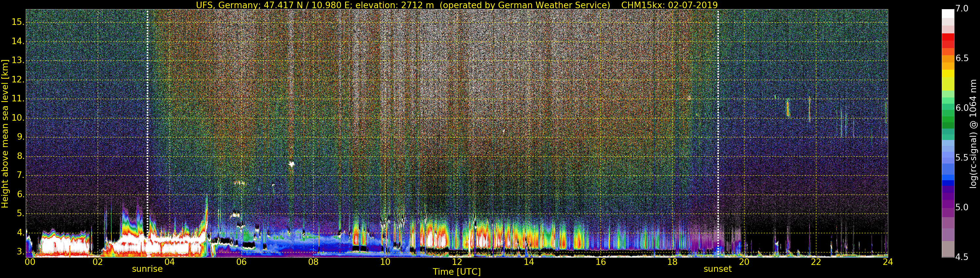Click the dark blue colorbar segment
980x278 pixels.
click(x=948, y=183)
